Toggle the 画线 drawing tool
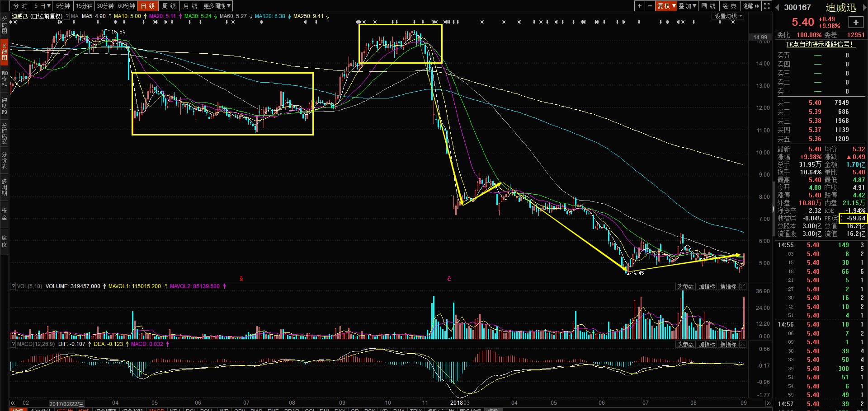Image resolution: width=868 pixels, height=411 pixels. tap(708, 6)
